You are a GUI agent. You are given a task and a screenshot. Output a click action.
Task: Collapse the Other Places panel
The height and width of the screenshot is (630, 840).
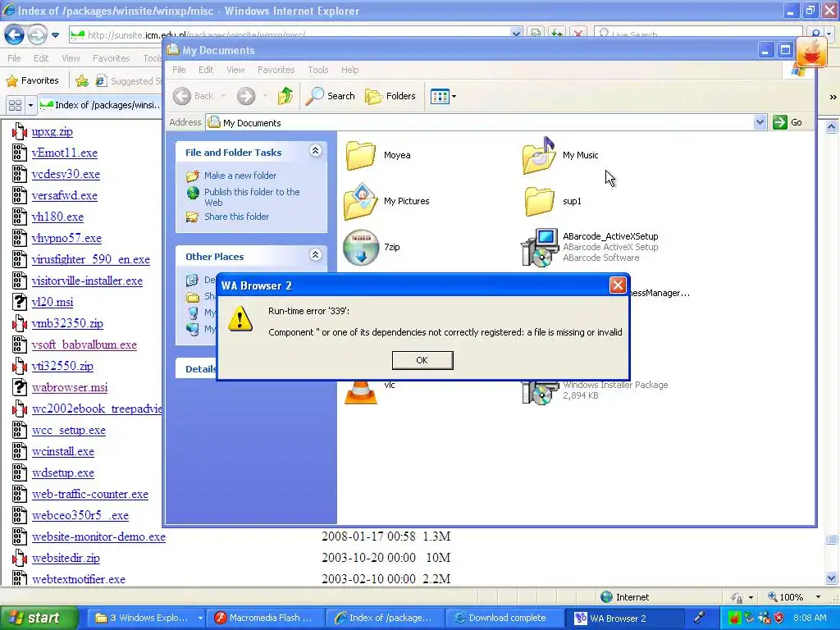pos(316,255)
